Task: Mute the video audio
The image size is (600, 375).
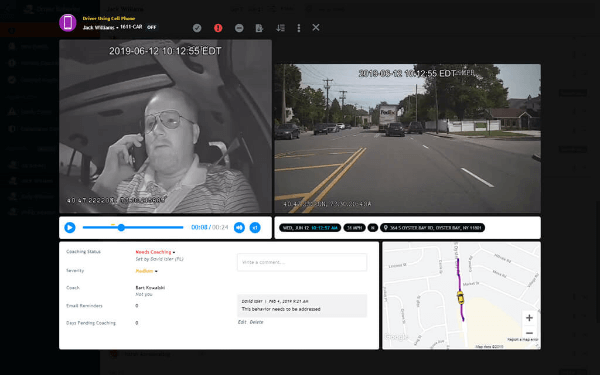Action: (x=239, y=228)
